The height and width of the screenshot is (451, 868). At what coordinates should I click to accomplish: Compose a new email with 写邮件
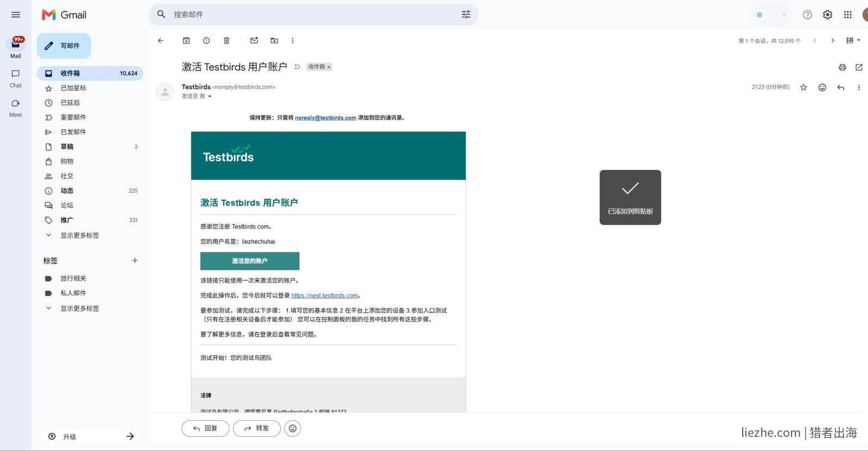pyautogui.click(x=64, y=46)
